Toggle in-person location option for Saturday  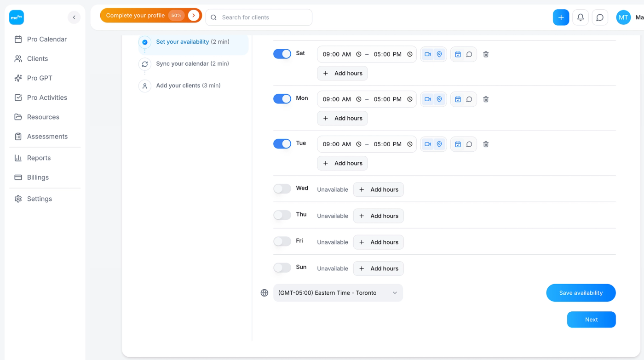coord(439,54)
